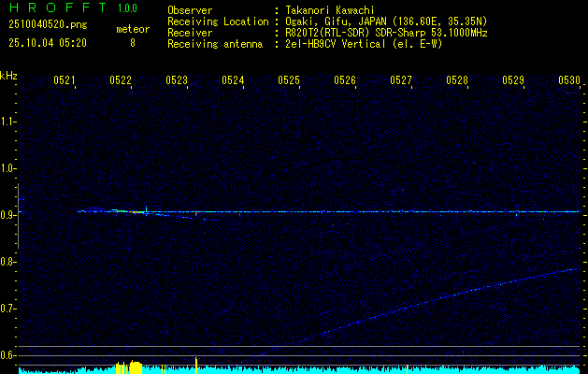588x374 pixels.
Task: Click the 2el-HB9CV Vertical antenna text
Action: coord(364,44)
